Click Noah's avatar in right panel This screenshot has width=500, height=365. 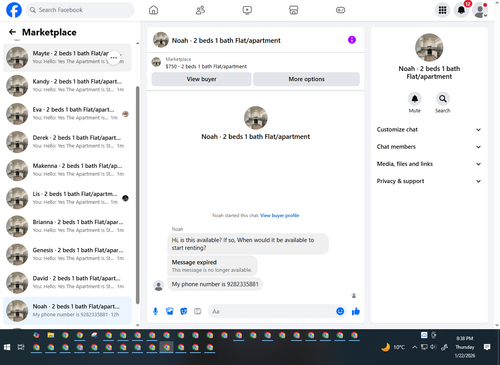click(429, 48)
